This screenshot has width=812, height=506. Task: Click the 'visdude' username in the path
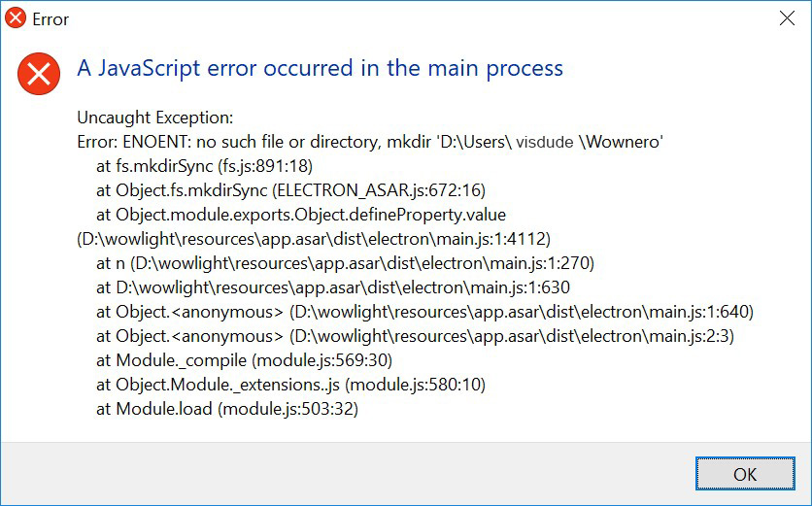[x=544, y=142]
